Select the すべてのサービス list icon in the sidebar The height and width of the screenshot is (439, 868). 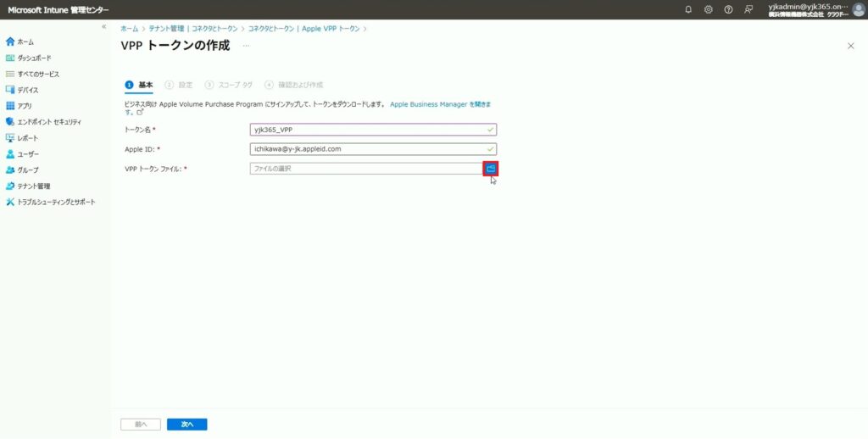(10, 74)
